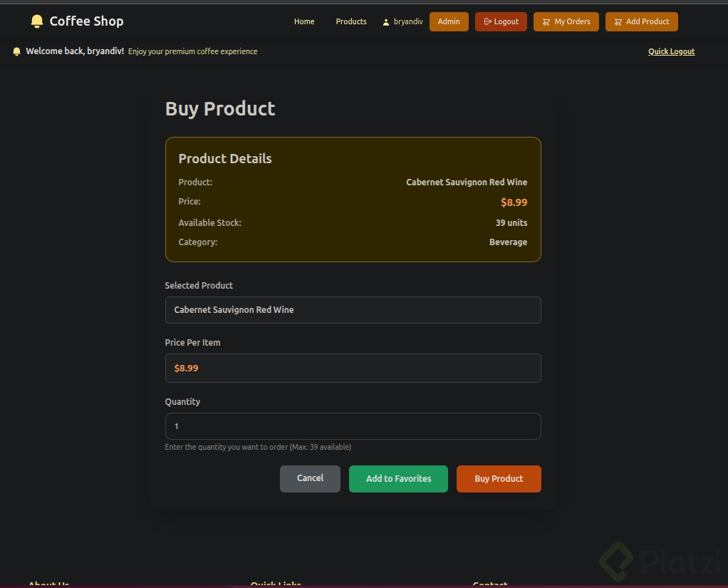Select the 'Cabernet Sauvignon Red Wine' detail value

coord(467,182)
